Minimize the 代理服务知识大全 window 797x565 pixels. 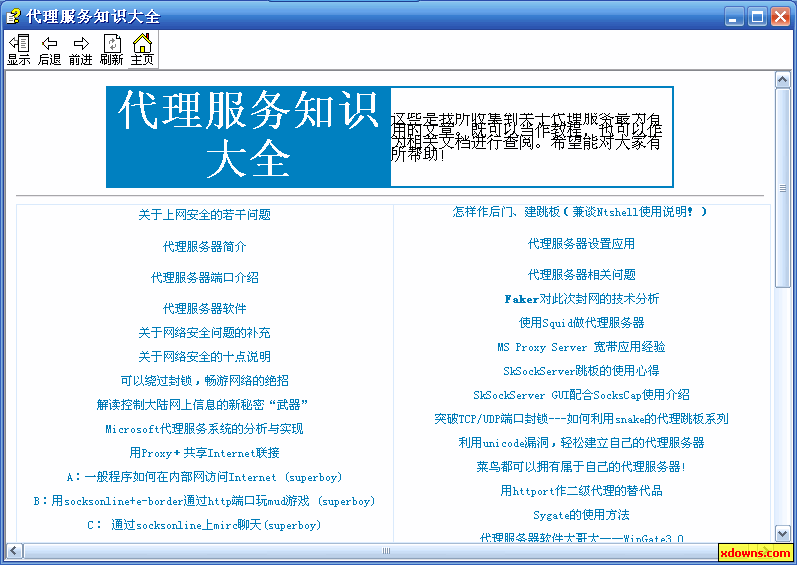[733, 17]
